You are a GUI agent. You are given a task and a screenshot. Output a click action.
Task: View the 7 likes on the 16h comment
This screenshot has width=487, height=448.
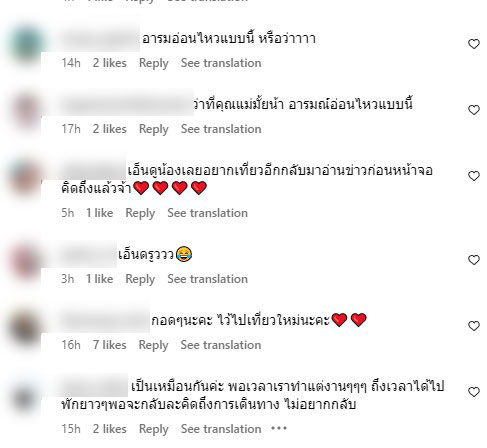(x=110, y=345)
